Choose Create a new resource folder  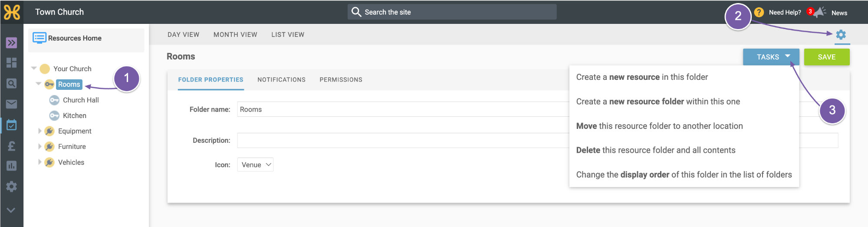point(658,102)
